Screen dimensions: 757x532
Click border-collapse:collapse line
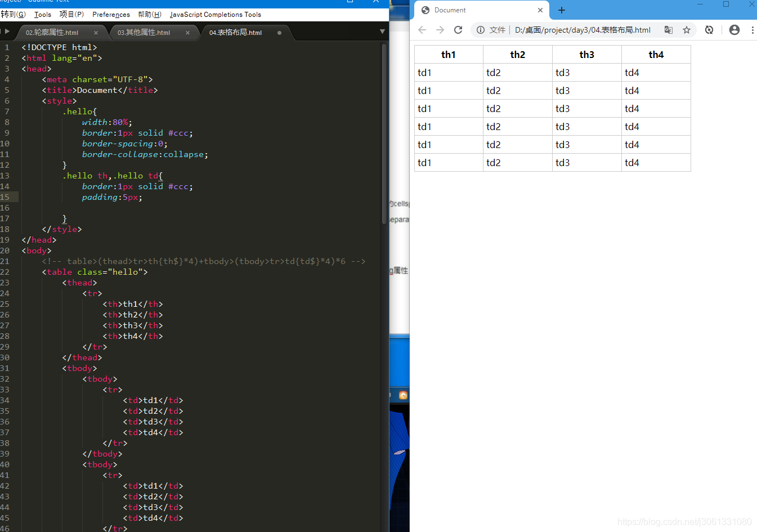point(145,154)
